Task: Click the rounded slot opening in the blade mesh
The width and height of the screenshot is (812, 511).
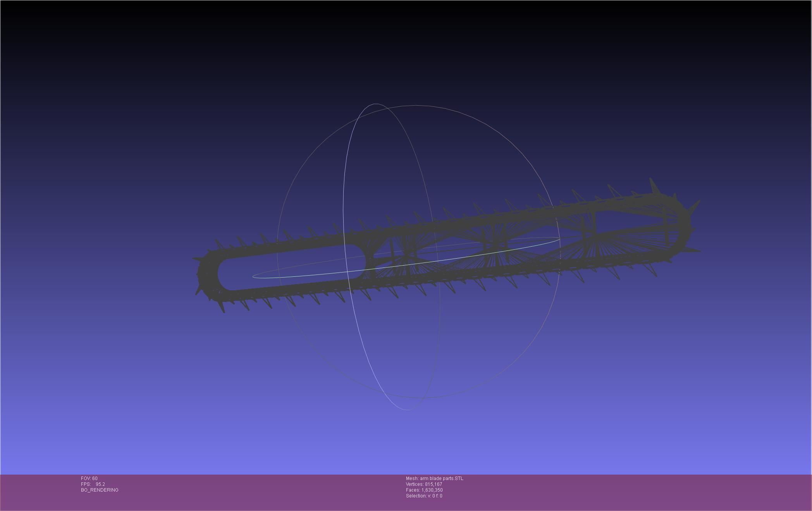Action: click(x=291, y=268)
